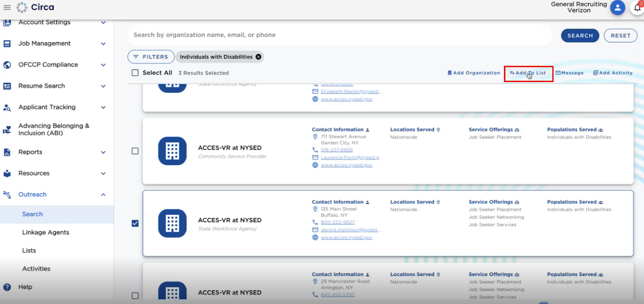Expand the Job Management menu chevron
Screen dimensions: 644x304
coord(103,43)
